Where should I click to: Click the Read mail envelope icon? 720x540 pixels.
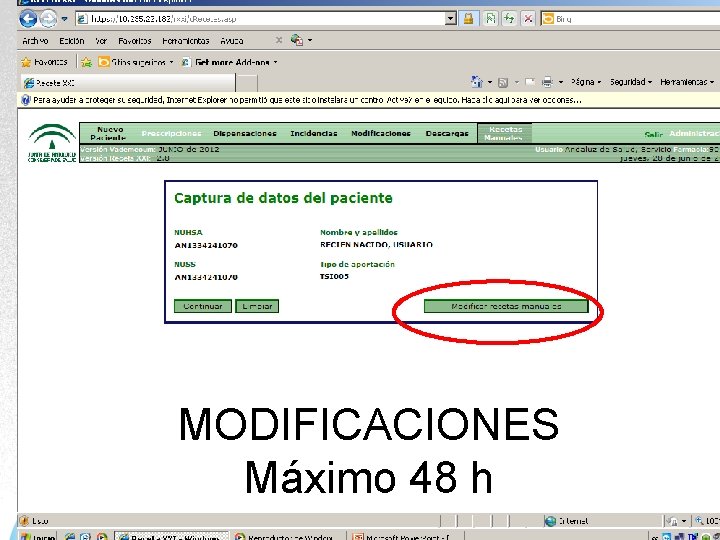(530, 82)
